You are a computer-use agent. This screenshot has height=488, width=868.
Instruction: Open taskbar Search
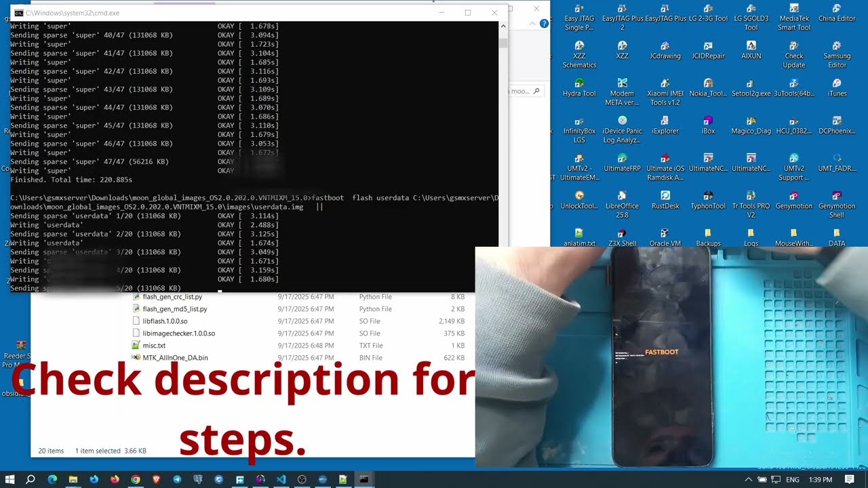tap(31, 479)
